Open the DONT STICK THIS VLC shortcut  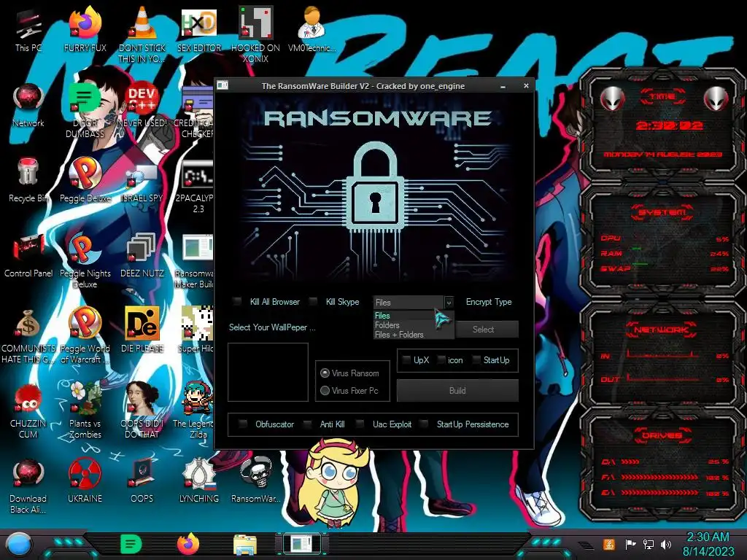click(142, 35)
